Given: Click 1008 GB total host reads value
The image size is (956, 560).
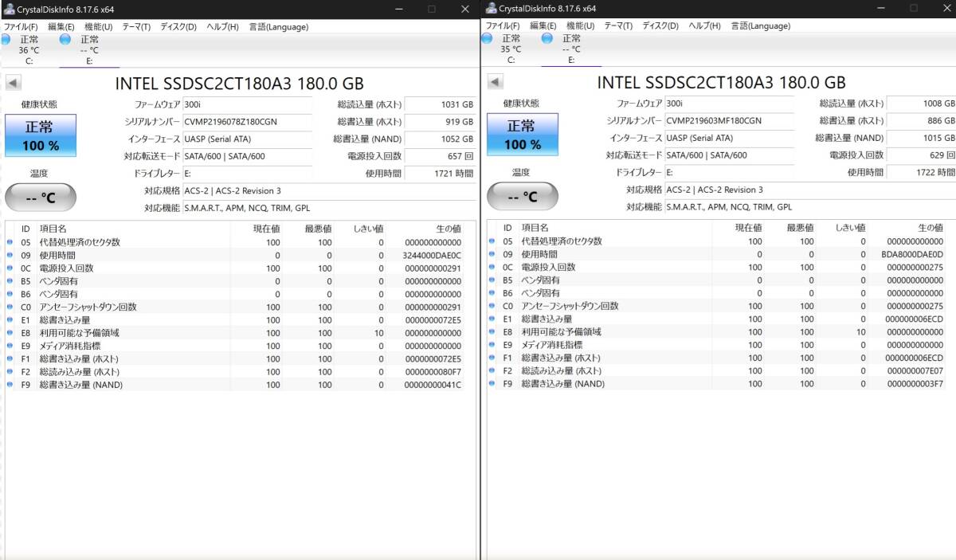Looking at the screenshot, I should (x=923, y=104).
